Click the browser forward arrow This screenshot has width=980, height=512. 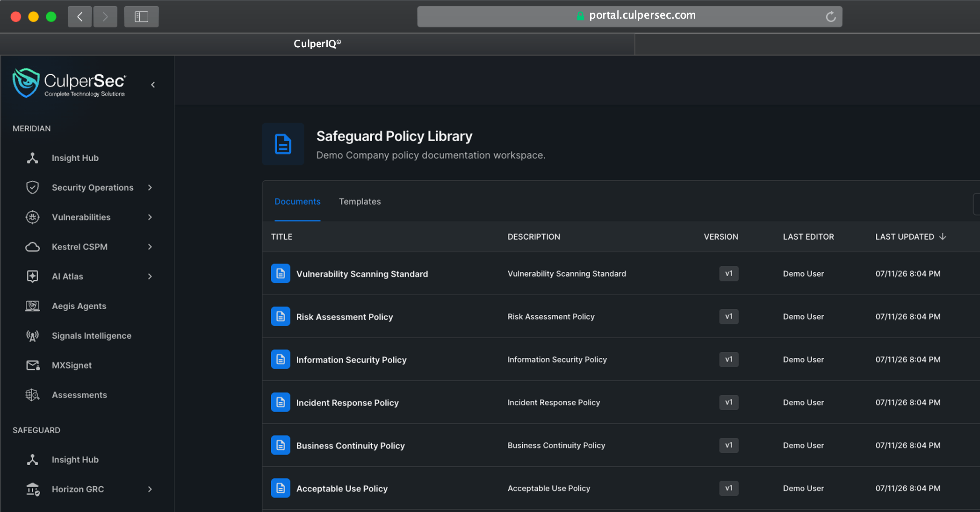(x=105, y=17)
